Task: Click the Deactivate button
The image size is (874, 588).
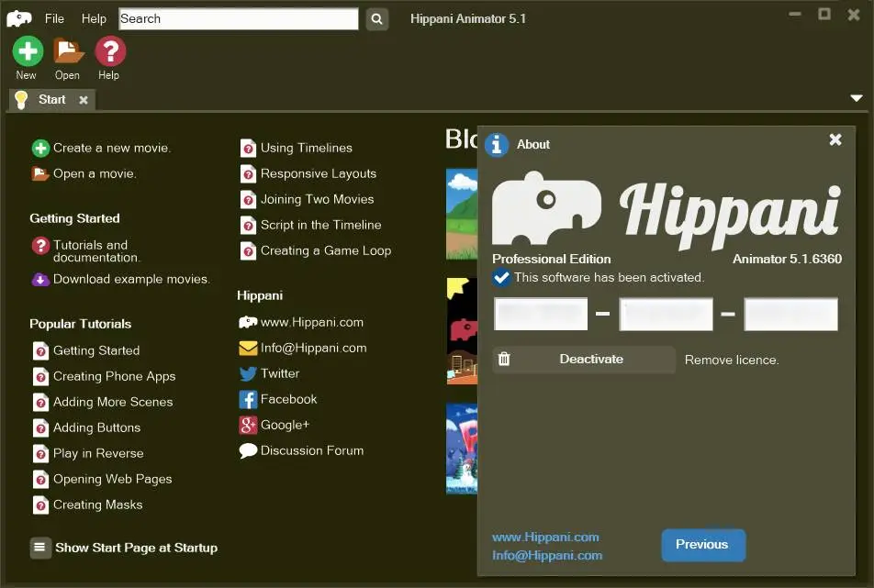Action: coord(584,360)
